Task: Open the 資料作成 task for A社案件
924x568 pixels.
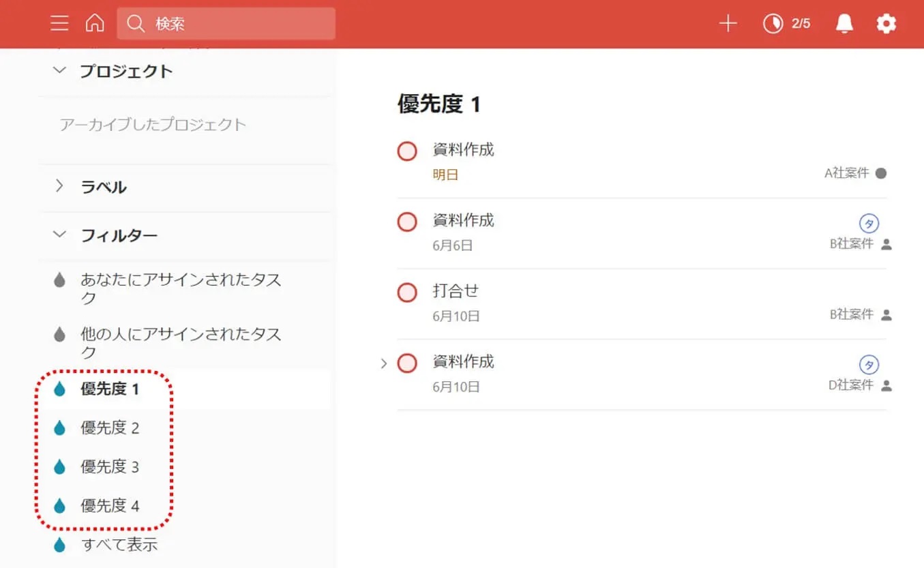Action: pos(463,149)
